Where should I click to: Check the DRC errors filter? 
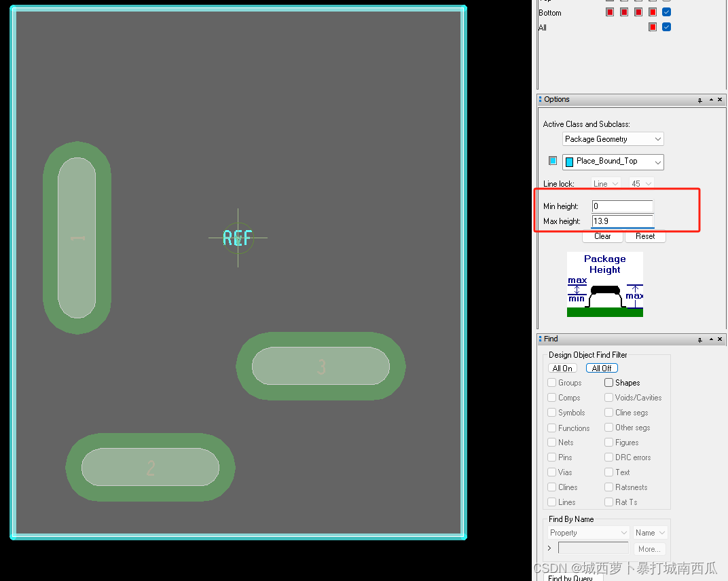click(608, 457)
